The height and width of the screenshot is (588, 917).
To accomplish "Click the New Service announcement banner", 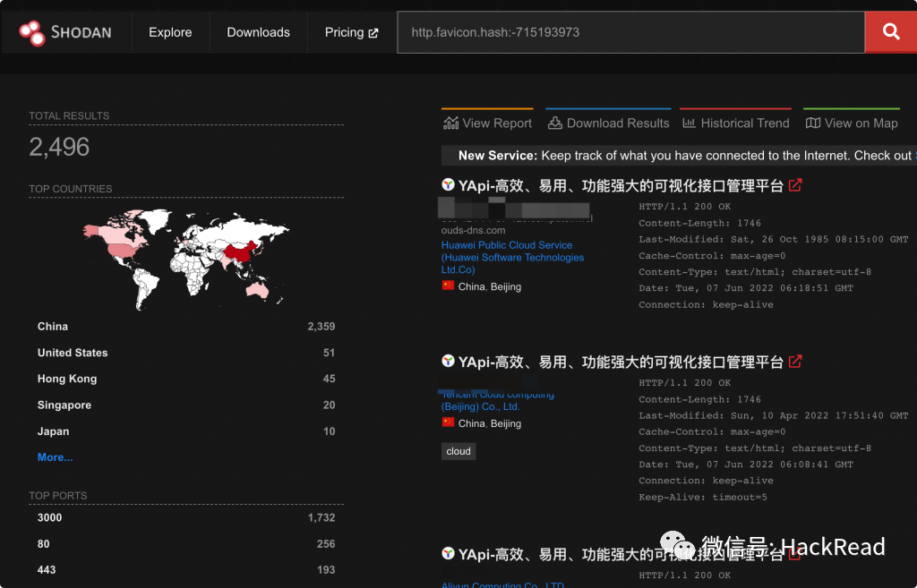I will (x=679, y=156).
